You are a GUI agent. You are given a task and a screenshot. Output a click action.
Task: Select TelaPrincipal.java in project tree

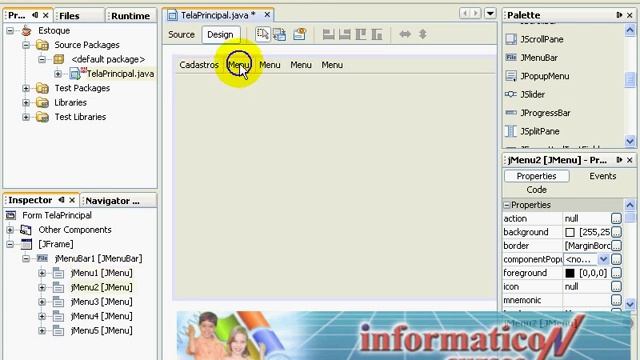[x=120, y=74]
